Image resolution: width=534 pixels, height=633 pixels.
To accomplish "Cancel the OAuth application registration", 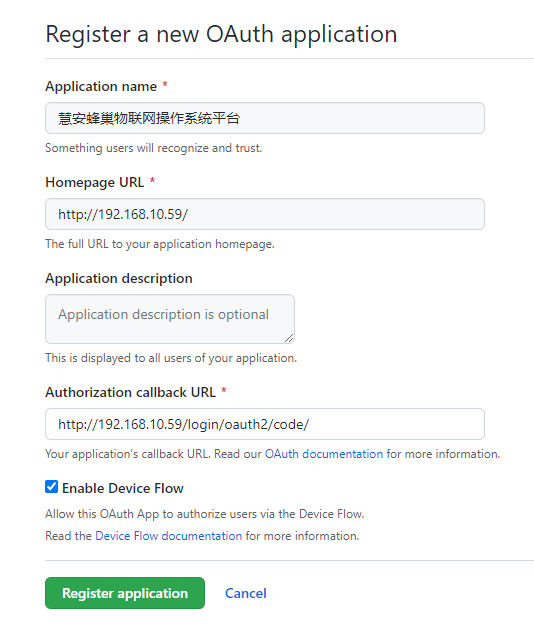I will pyautogui.click(x=246, y=593).
